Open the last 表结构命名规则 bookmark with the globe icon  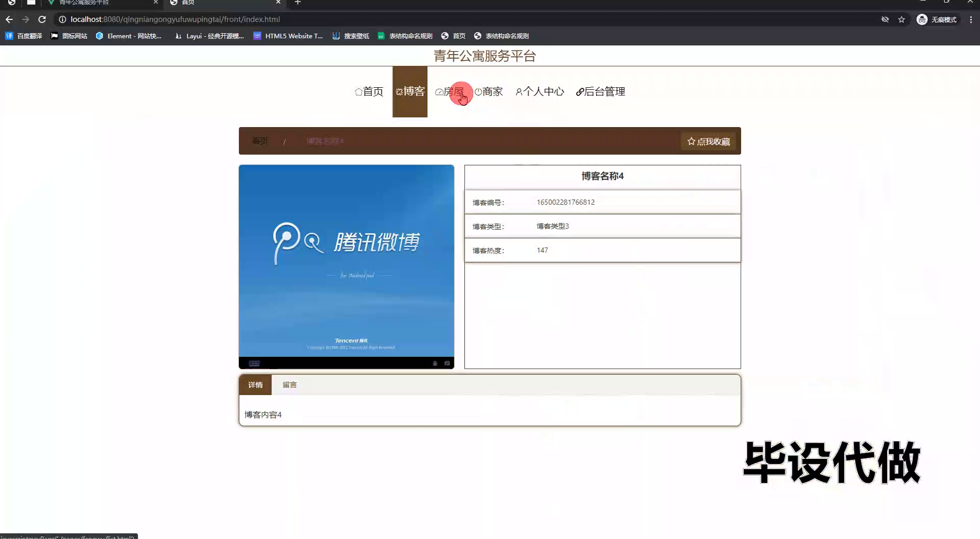click(x=502, y=36)
